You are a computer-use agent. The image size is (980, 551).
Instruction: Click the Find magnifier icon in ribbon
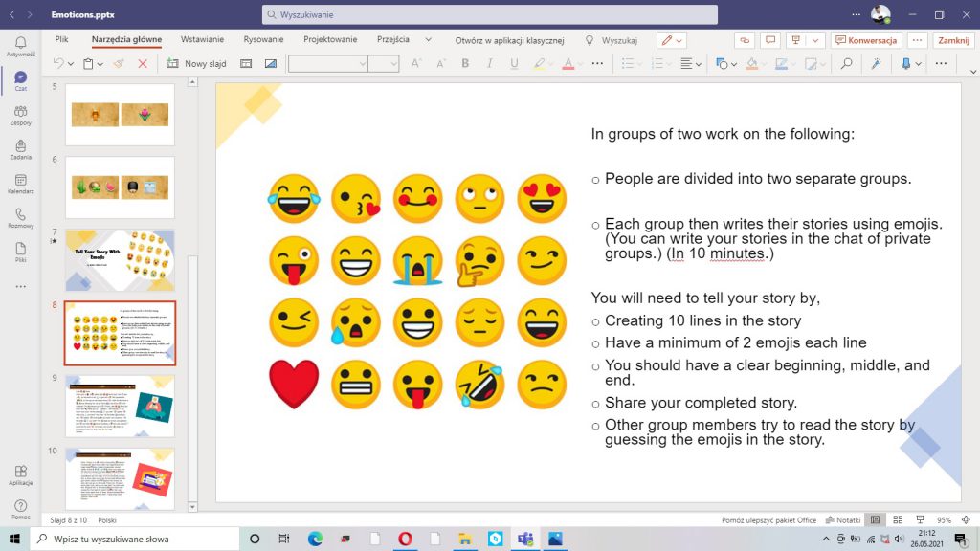coord(845,64)
